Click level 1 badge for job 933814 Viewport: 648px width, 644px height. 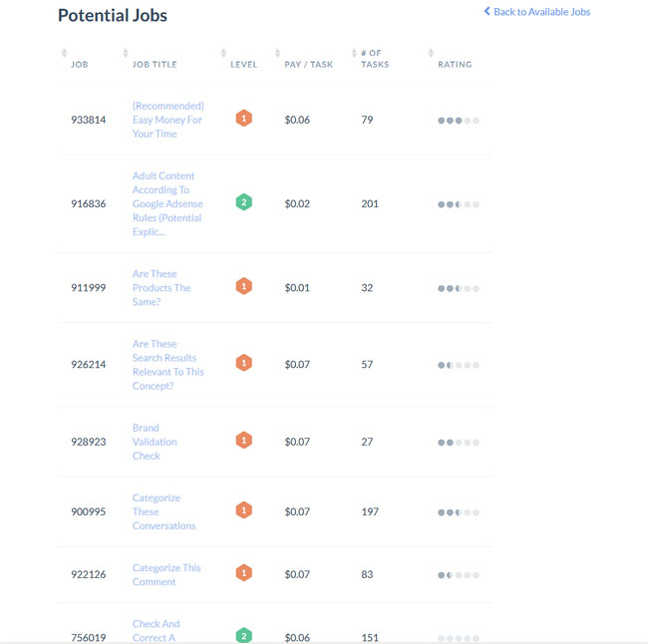[244, 119]
